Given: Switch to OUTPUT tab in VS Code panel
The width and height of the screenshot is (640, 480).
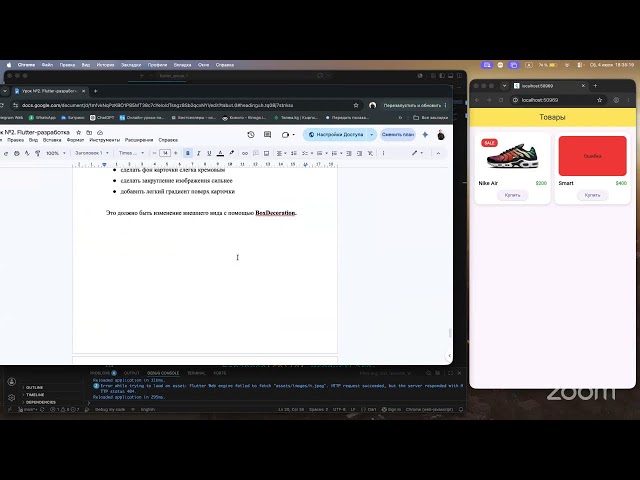Looking at the screenshot, I should [131, 373].
